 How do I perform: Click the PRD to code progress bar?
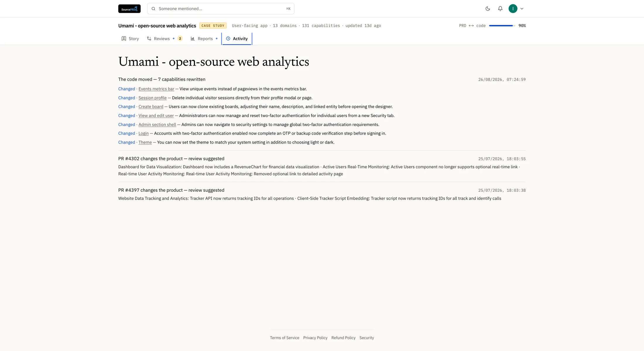click(x=502, y=26)
